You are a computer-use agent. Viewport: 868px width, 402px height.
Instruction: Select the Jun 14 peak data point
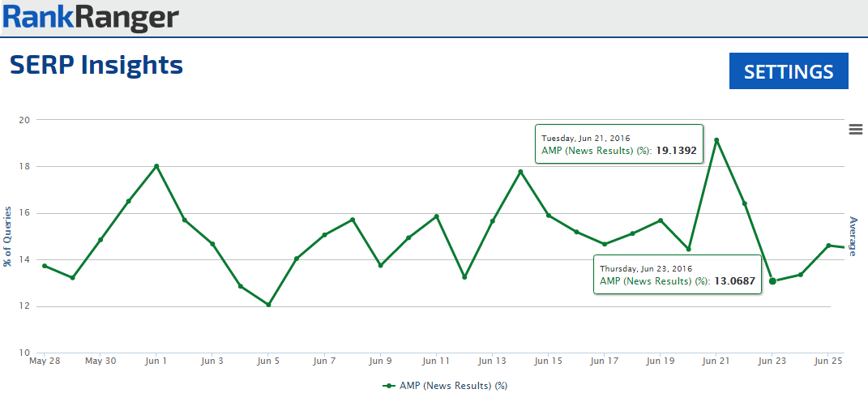point(520,172)
